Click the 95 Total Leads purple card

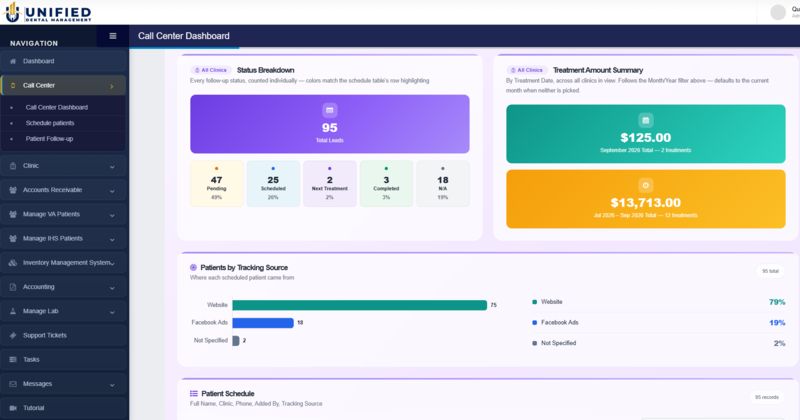pos(330,124)
